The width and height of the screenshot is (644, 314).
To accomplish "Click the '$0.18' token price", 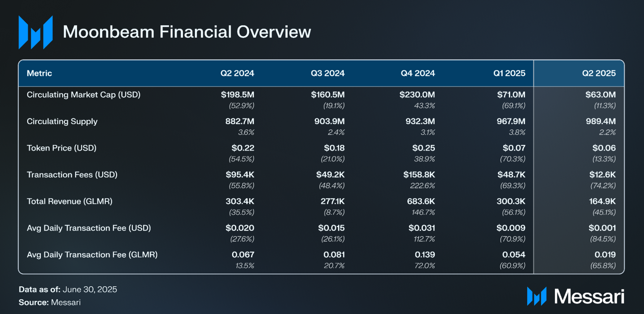I will [x=334, y=148].
